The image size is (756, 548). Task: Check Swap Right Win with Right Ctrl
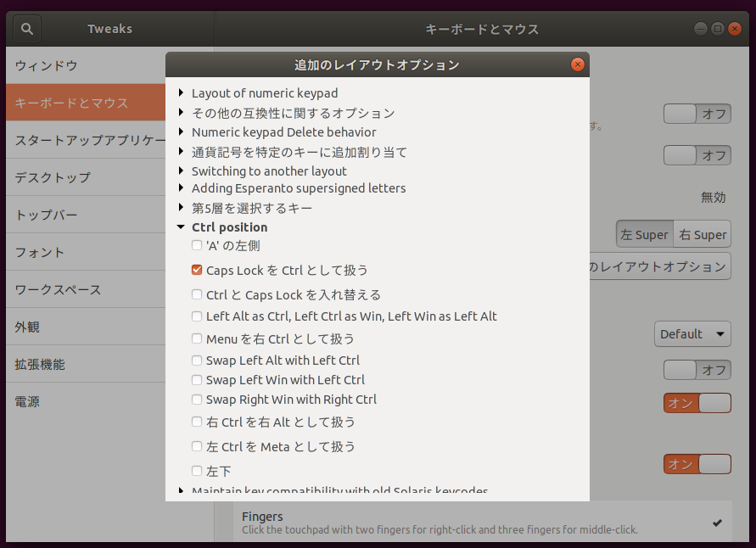click(197, 400)
